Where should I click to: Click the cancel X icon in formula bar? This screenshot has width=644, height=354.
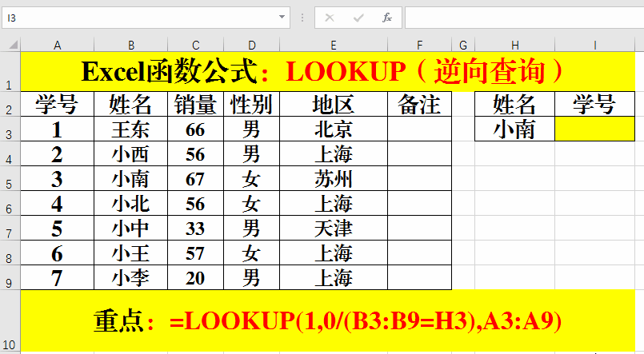[x=330, y=18]
